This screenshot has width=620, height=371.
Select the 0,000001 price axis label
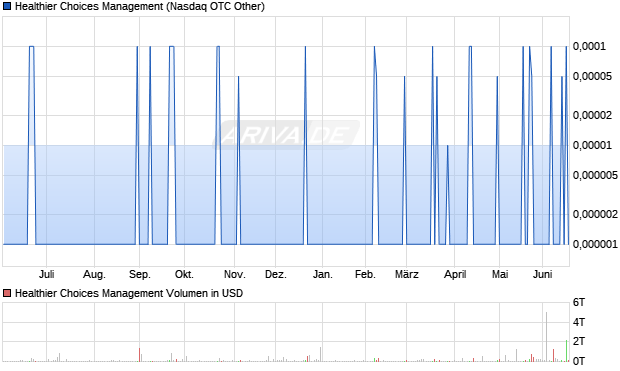pos(595,244)
